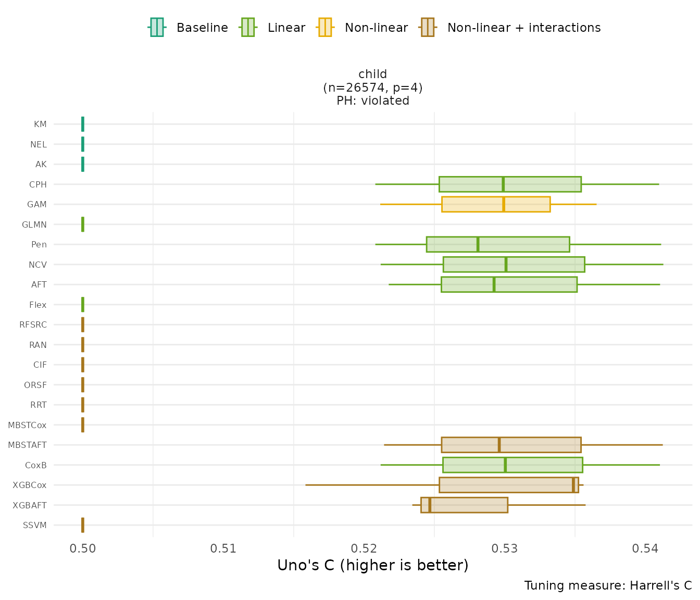Select the MBSTAFT y-axis label
700x600 pixels.
coord(28,445)
